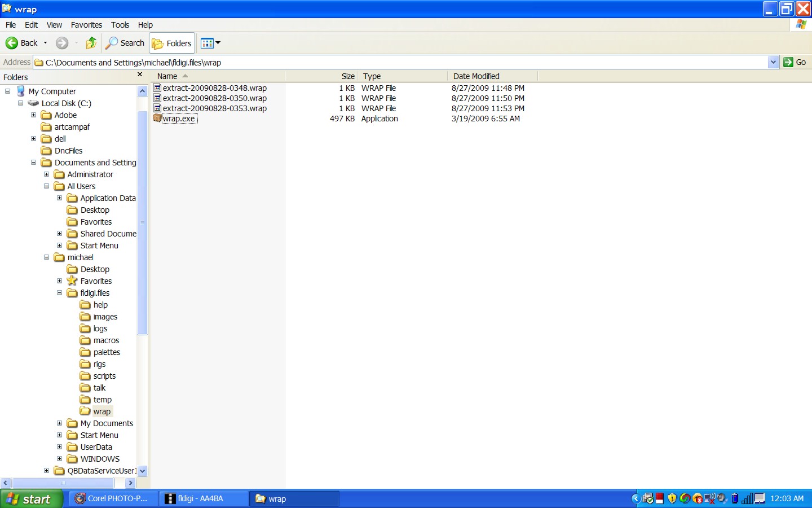Expand the Application Data folder node

(x=60, y=198)
